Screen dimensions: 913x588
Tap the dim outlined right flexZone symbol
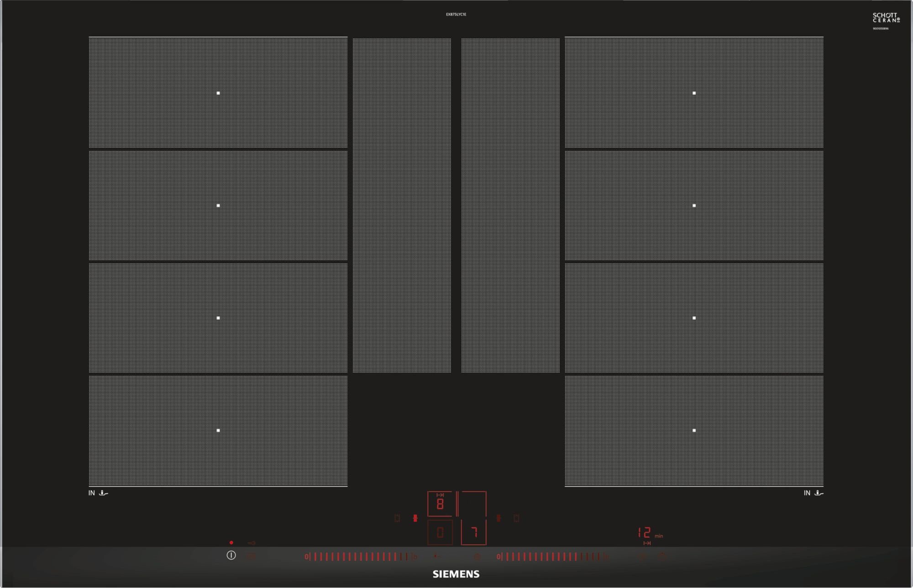(516, 518)
